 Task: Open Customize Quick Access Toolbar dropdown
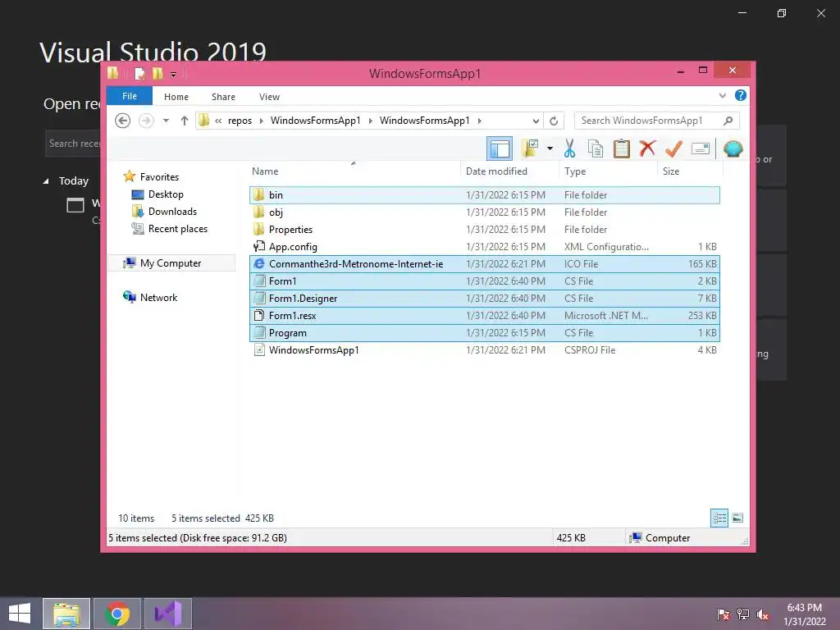[174, 75]
